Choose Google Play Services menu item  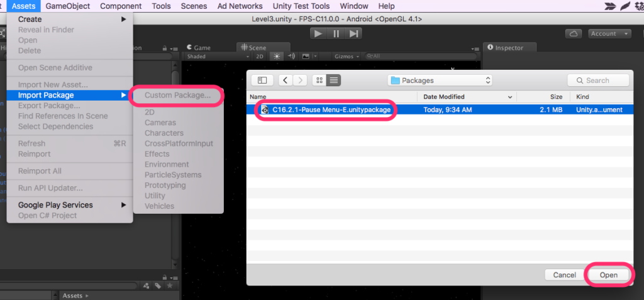[x=70, y=205]
